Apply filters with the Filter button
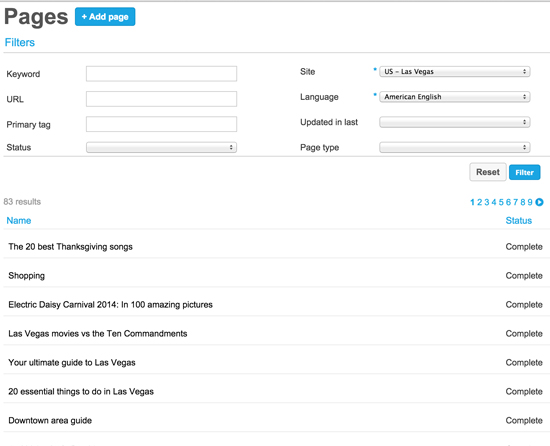 524,172
